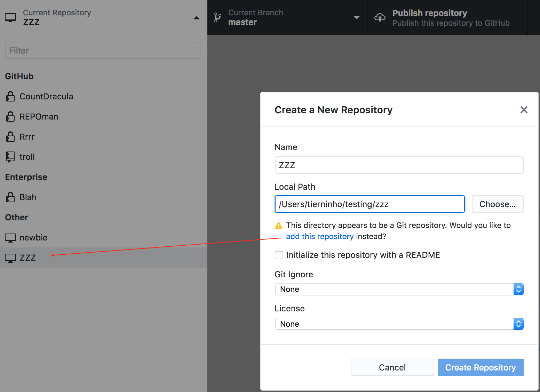Click inside the Filter field
540x392 pixels.
102,50
